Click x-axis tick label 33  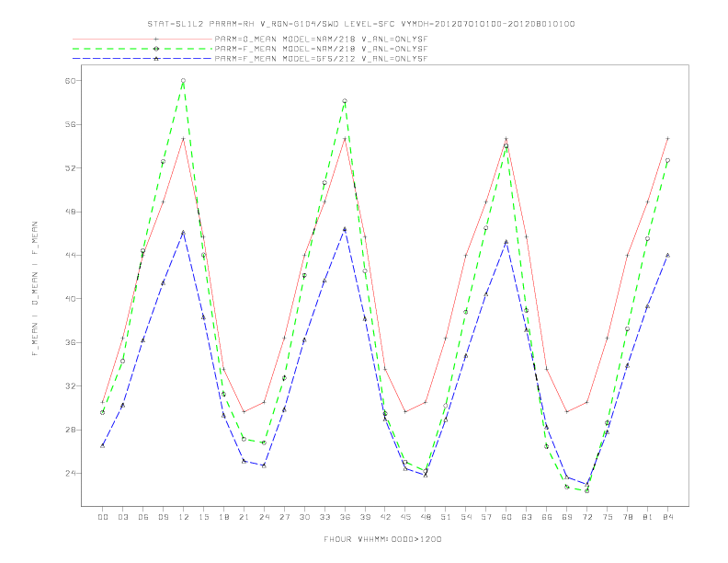(x=324, y=517)
